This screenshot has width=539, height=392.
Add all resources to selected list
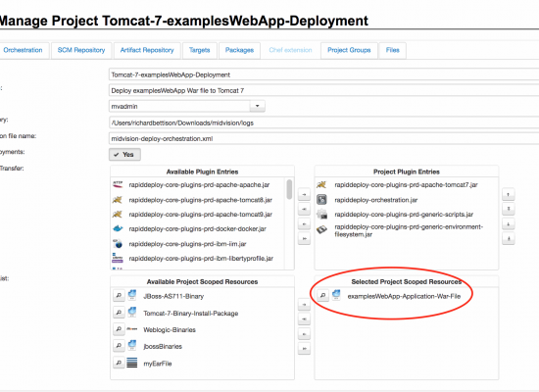pyautogui.click(x=304, y=319)
